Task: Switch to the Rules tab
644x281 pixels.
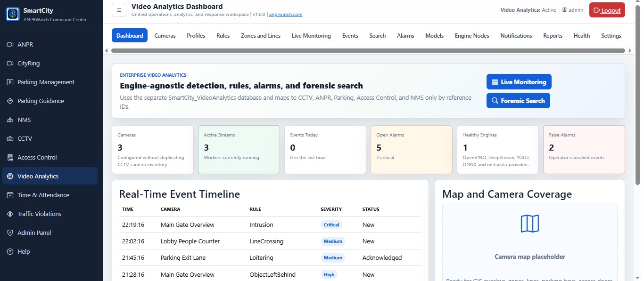Action: 223,36
